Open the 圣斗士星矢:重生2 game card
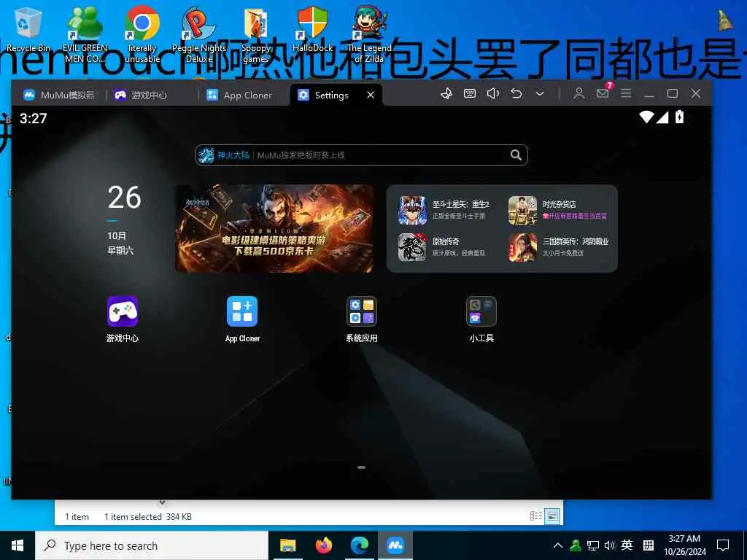747x560 pixels. point(444,210)
